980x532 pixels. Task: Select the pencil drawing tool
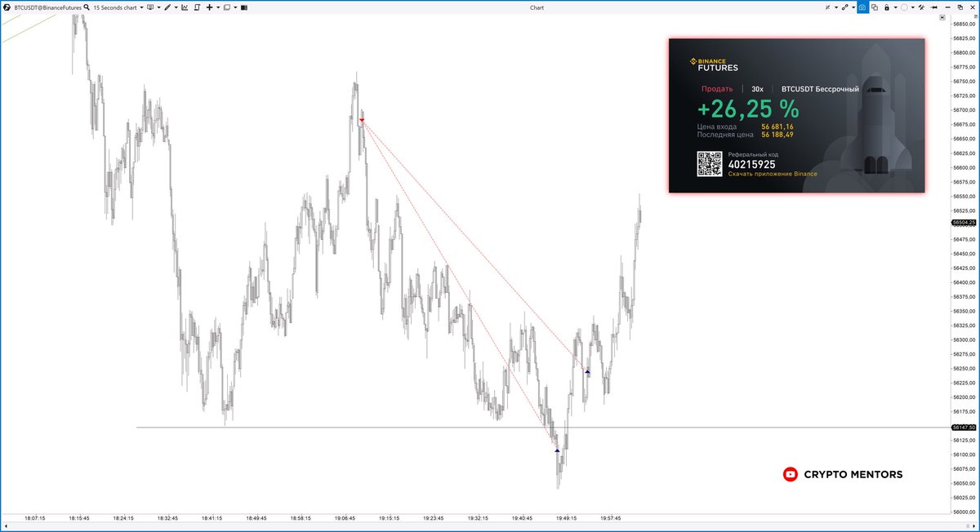click(167, 7)
